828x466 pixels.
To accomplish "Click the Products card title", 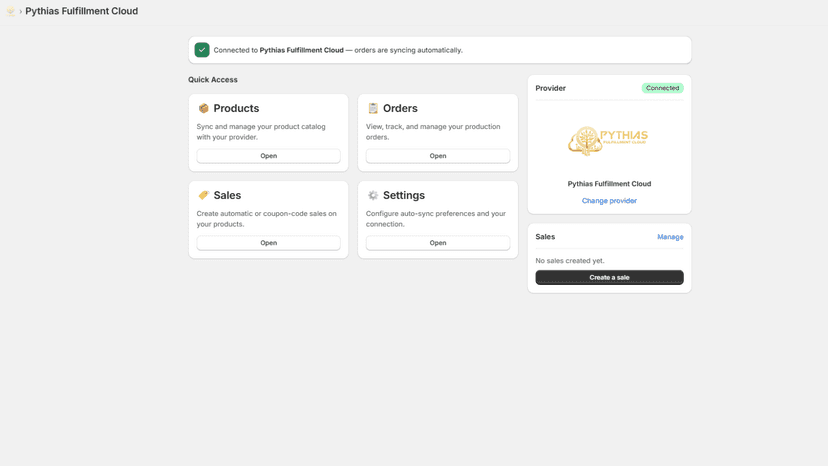I will [236, 108].
